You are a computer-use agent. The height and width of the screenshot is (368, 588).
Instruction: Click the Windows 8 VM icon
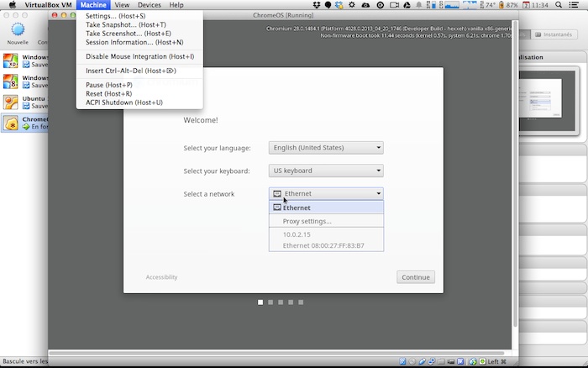pyautogui.click(x=11, y=81)
